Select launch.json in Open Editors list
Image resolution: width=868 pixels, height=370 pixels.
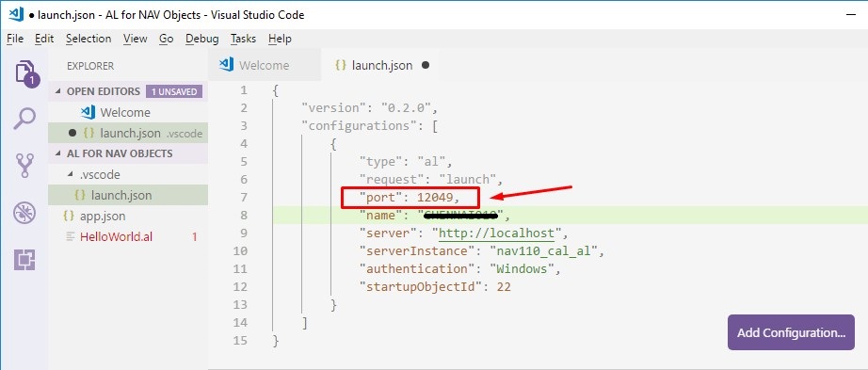pos(128,134)
